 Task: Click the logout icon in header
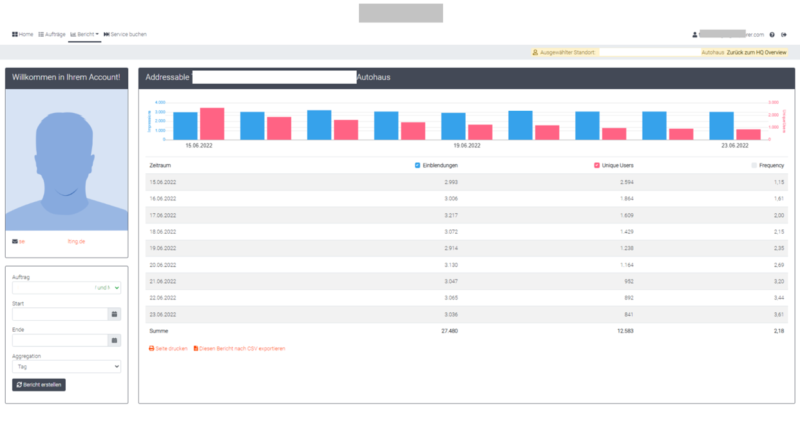coord(785,34)
